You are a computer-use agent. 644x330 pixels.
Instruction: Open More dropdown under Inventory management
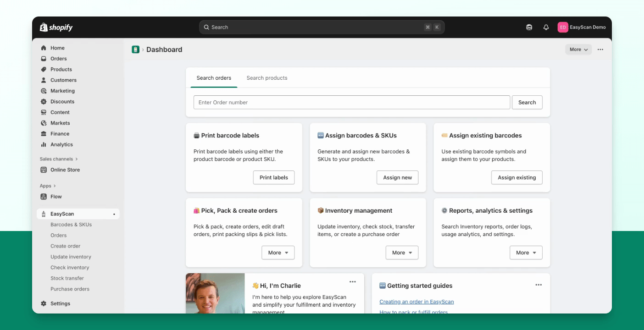coord(402,253)
